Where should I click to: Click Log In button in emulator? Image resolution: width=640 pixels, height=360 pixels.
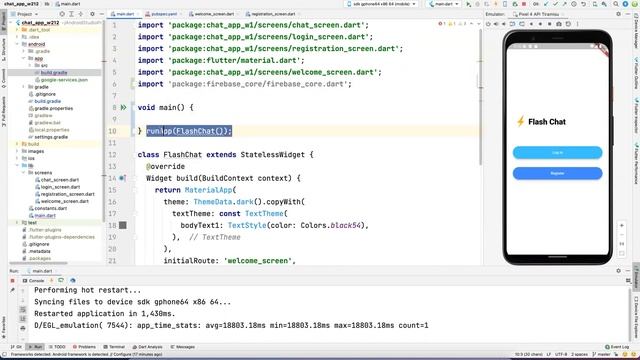(557, 153)
